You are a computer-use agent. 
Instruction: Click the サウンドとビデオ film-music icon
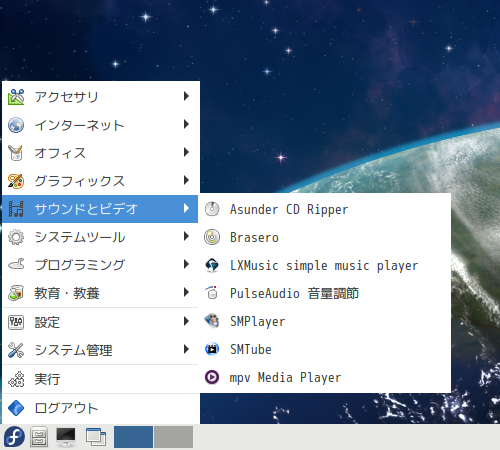coord(16,209)
